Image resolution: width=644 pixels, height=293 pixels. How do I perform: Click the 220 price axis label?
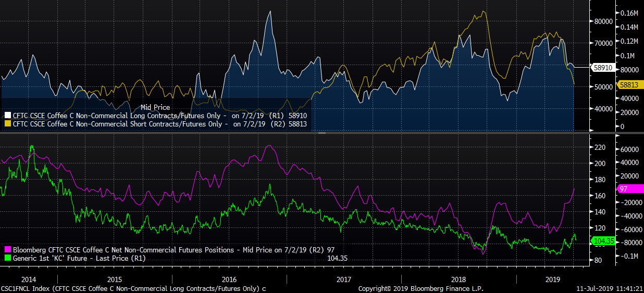coord(600,148)
